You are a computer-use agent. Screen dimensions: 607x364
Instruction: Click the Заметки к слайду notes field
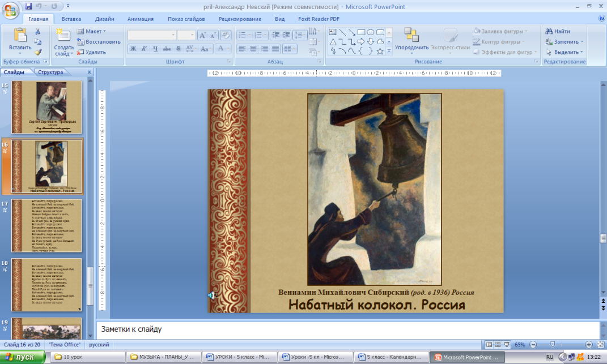point(347,329)
